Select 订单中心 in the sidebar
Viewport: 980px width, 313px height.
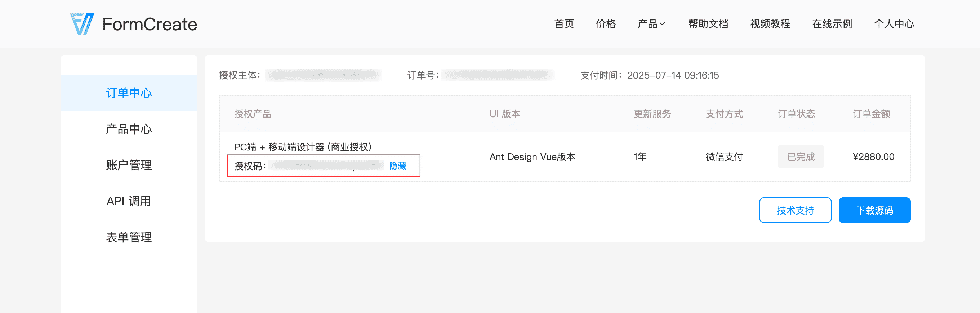tap(129, 93)
